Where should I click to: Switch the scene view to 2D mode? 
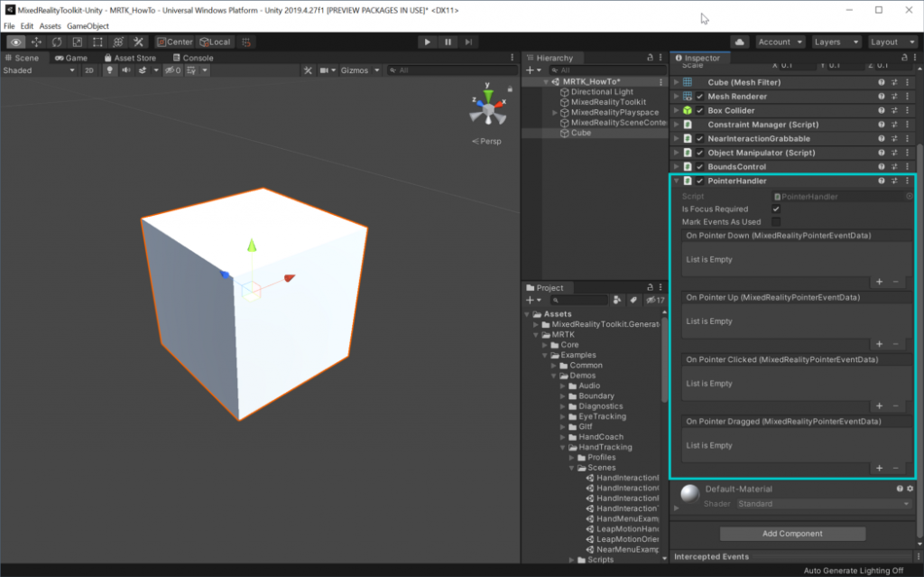coord(89,70)
